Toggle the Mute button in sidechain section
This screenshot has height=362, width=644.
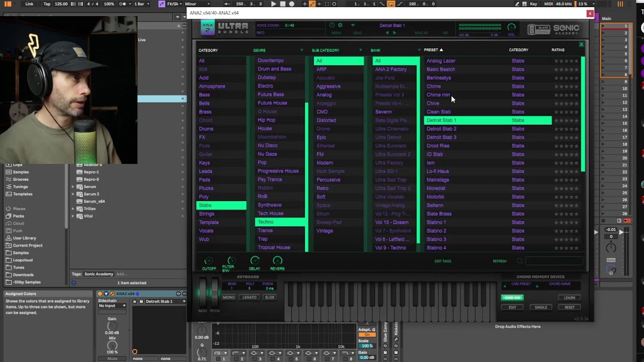click(x=112, y=358)
